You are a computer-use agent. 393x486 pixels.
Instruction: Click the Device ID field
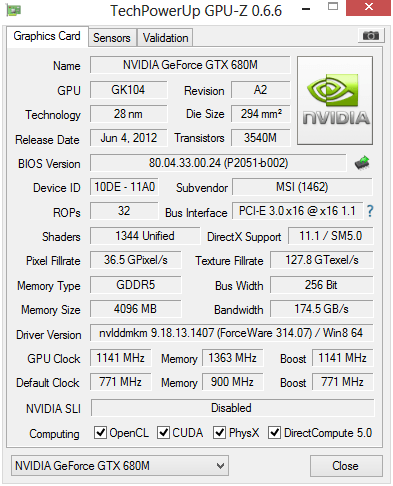point(124,187)
